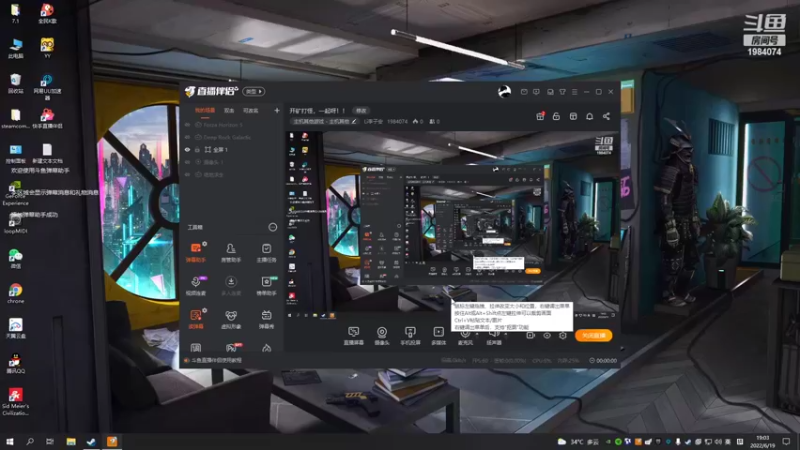Open the mail icon in title bar

click(x=524, y=92)
